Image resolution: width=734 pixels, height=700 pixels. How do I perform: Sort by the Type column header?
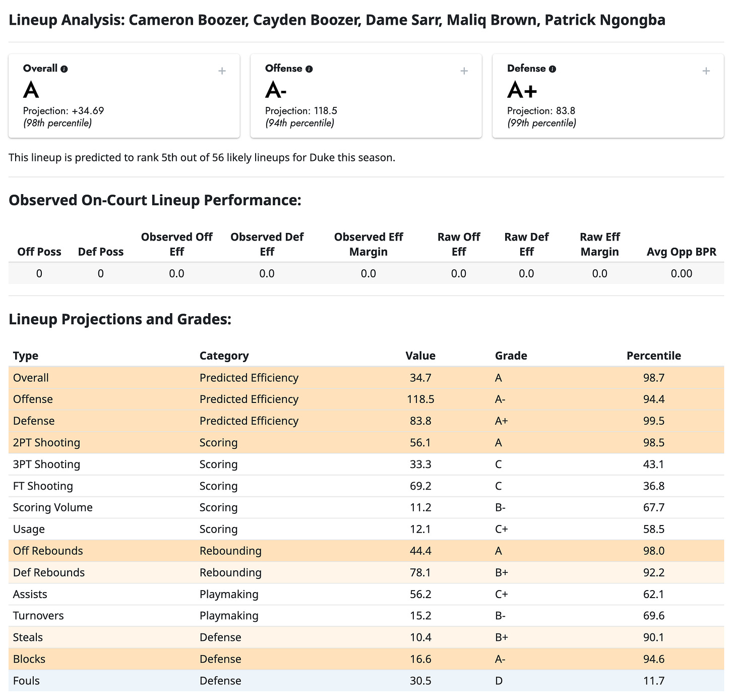[x=26, y=356]
